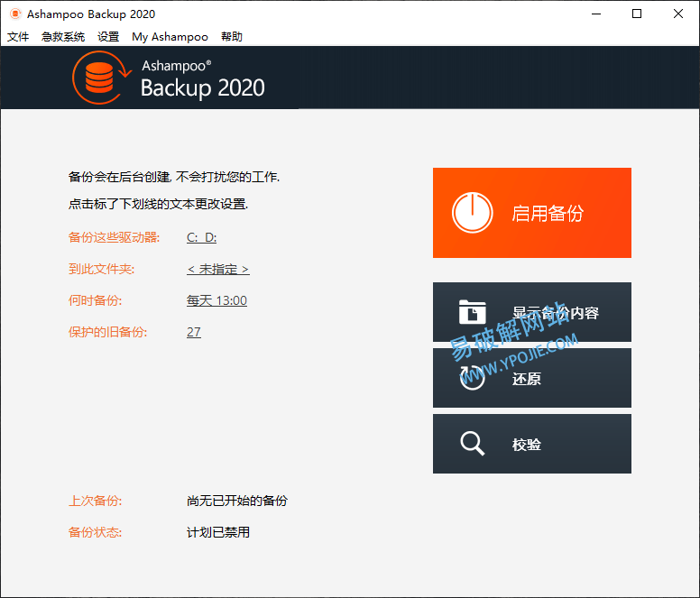Click the power icon on Enable Backup
Image resolution: width=700 pixels, height=598 pixels.
473,213
